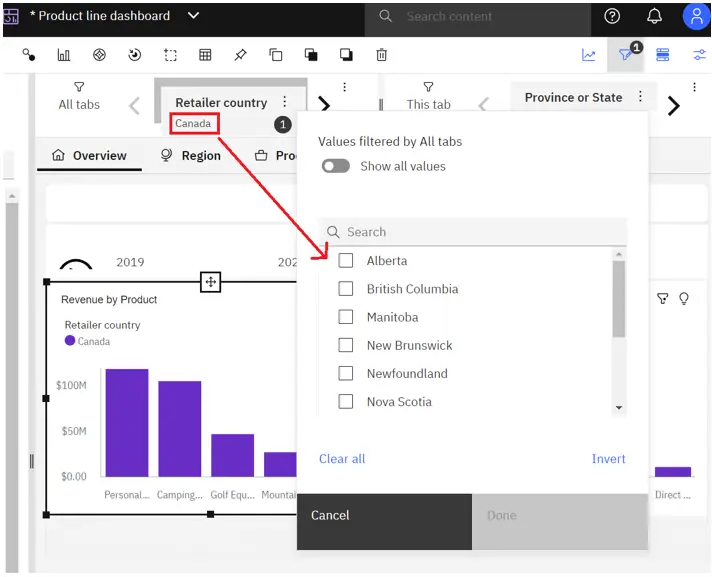Viewport: 712px width, 577px height.
Task: Click the line chart insights icon
Action: (589, 55)
